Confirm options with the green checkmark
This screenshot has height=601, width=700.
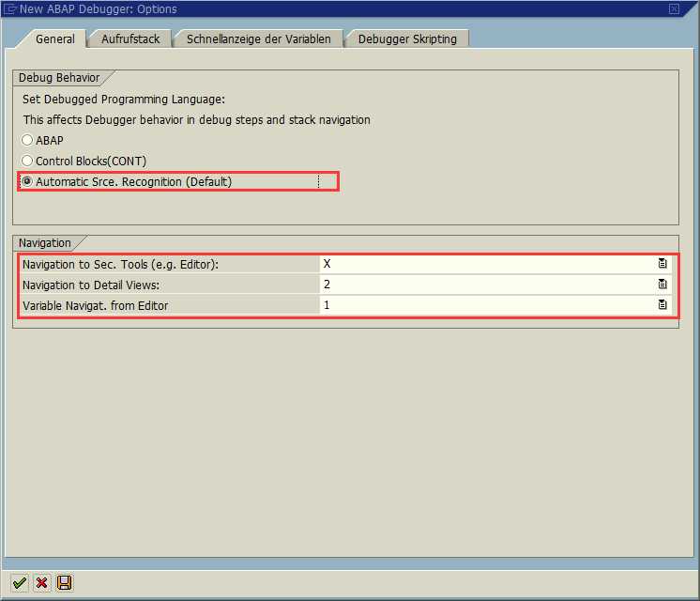(x=19, y=582)
